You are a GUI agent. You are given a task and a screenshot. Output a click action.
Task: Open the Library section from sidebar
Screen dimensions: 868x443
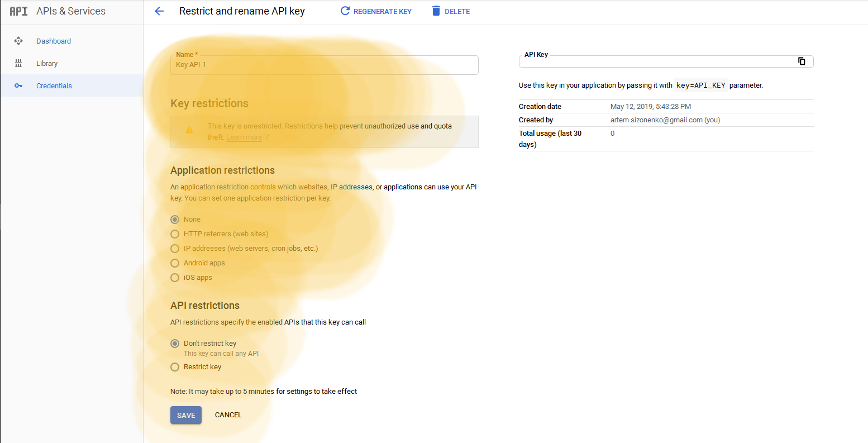tap(47, 63)
